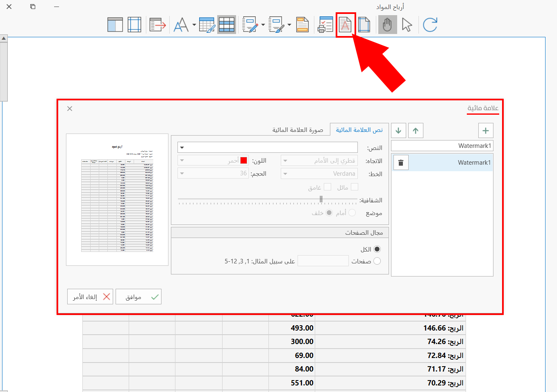Click the page header and footer icon

[x=302, y=25]
